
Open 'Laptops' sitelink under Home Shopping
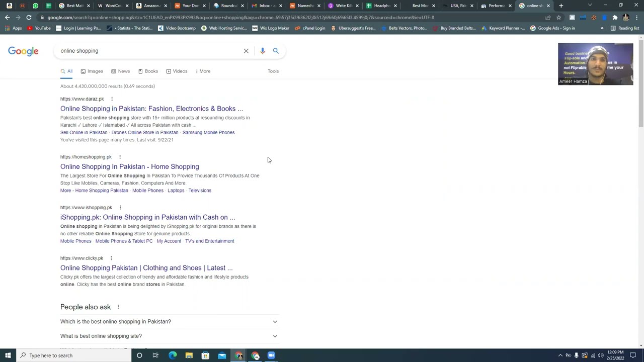(x=176, y=191)
